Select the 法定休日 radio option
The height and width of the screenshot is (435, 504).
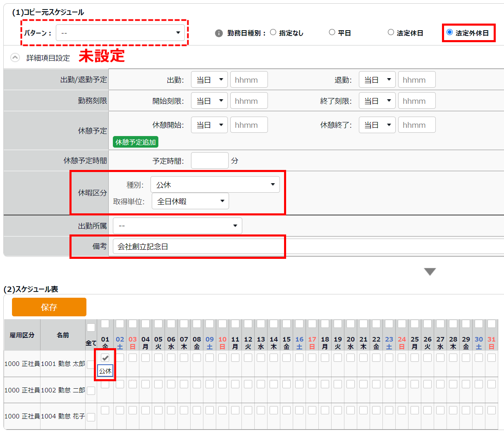[x=391, y=32]
